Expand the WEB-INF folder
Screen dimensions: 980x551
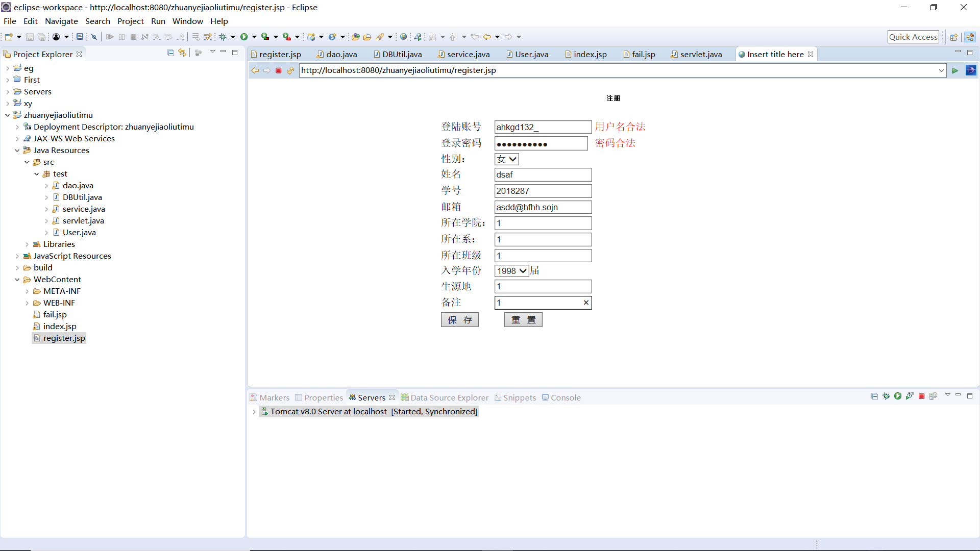(x=27, y=303)
